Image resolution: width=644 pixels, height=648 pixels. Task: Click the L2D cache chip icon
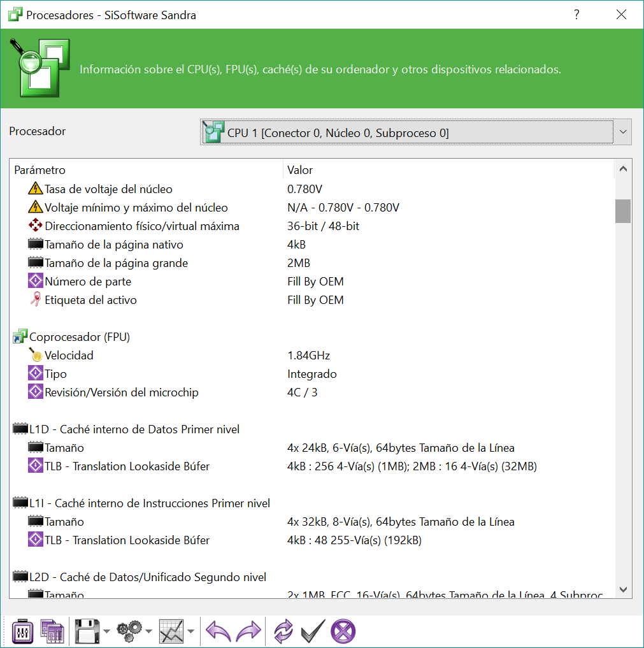coord(20,577)
